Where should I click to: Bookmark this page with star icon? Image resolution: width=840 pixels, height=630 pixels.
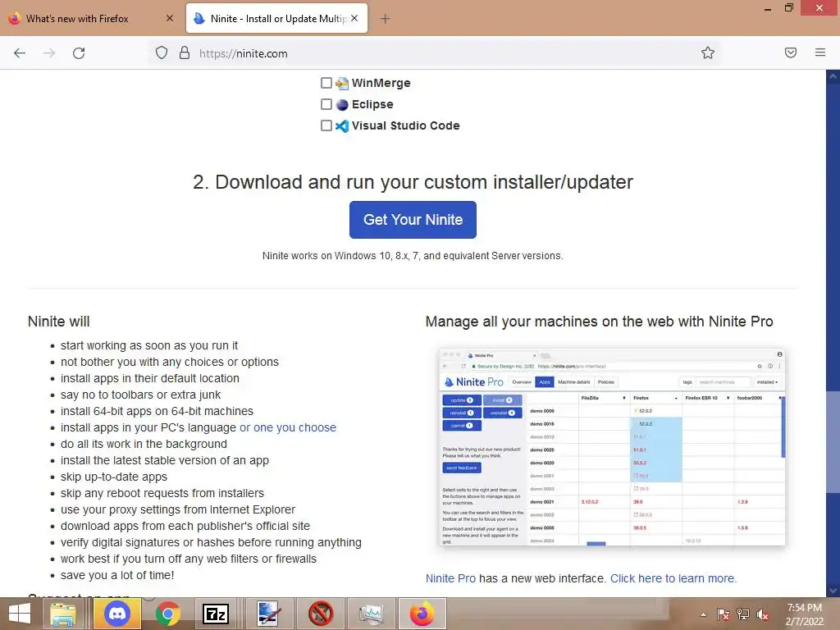coord(708,52)
